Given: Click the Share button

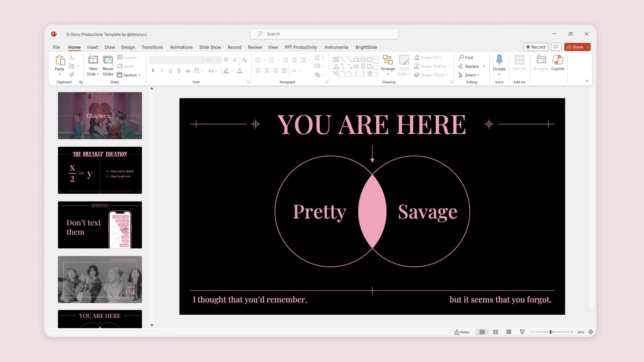Looking at the screenshot, I should (575, 47).
